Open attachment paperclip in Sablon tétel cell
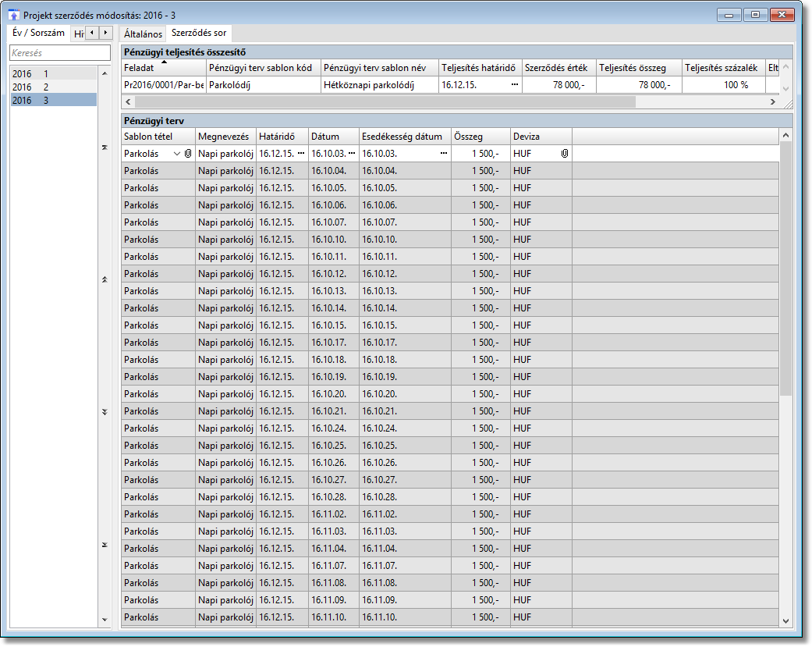 188,153
